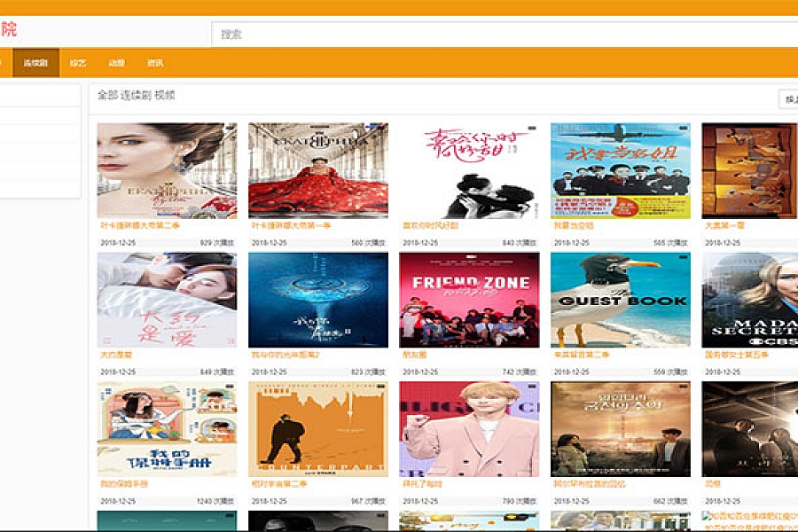This screenshot has height=532, width=798.
Task: Click the 叶卡捷琳娜大帝第一季 title link
Action: click(291, 225)
